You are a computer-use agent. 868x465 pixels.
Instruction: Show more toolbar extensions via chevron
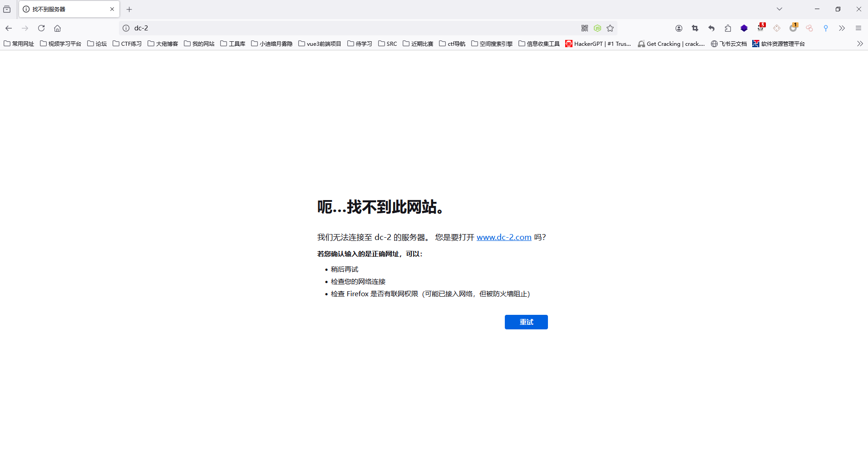(x=842, y=28)
